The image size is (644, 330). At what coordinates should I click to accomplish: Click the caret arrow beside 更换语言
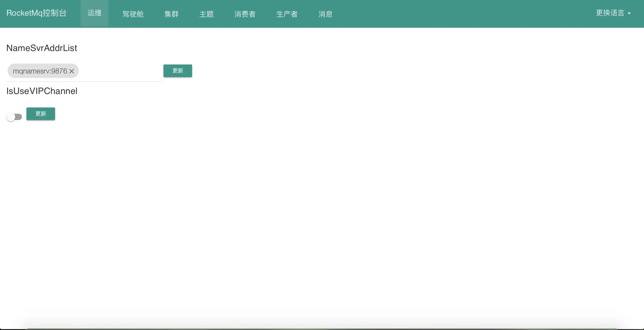tap(629, 13)
